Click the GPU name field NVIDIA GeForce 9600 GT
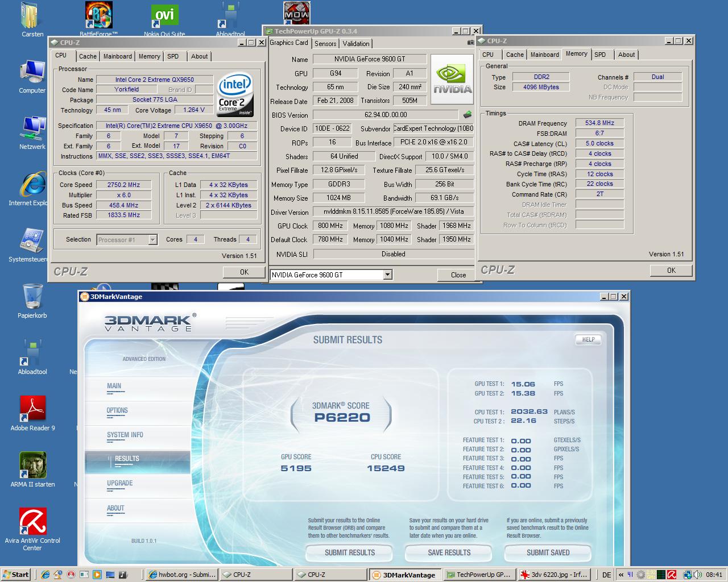Screen dimensions: 728x582 370,59
